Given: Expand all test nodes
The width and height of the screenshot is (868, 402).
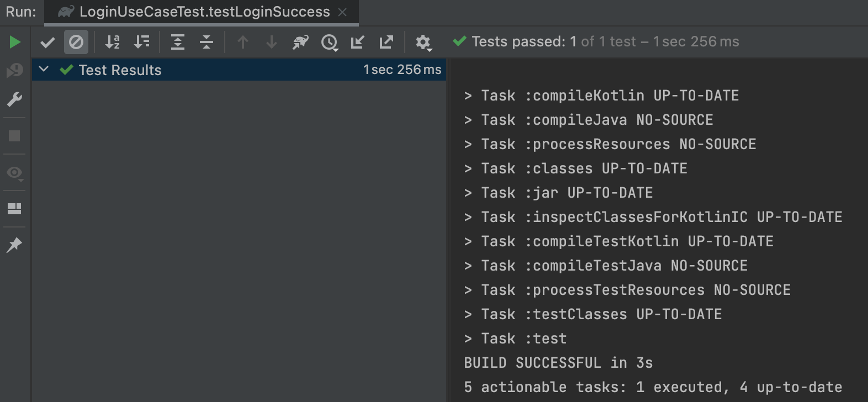Looking at the screenshot, I should (x=178, y=42).
